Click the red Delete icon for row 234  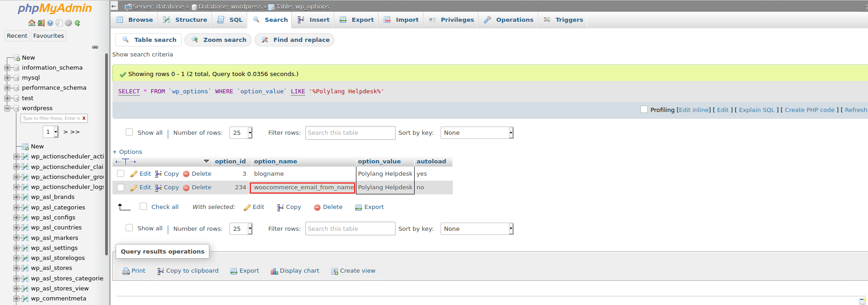[186, 188]
